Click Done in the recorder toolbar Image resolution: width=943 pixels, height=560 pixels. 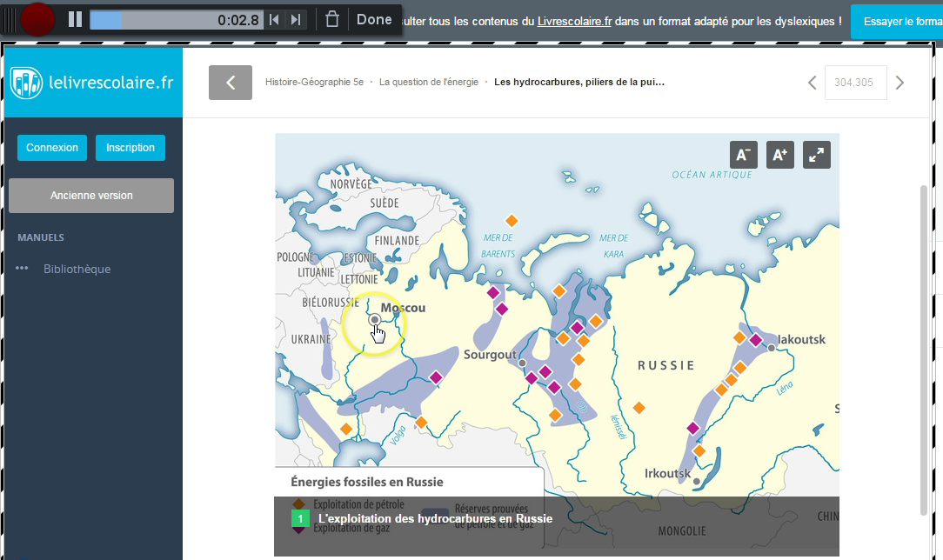(x=374, y=20)
